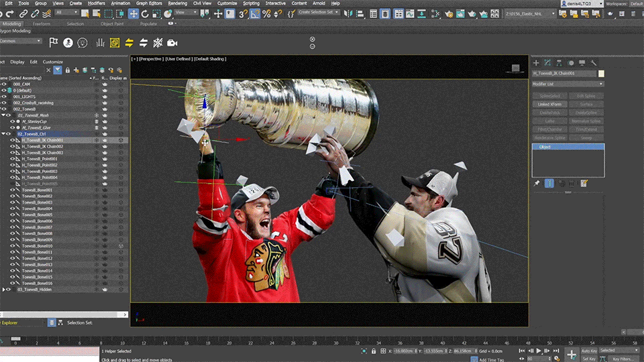Open the Create command panel tab
The image size is (644, 362).
point(536,63)
